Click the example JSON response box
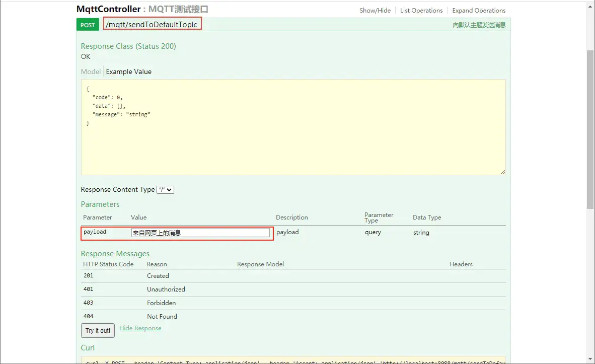Viewport: 595px width, 364px height. 293,127
